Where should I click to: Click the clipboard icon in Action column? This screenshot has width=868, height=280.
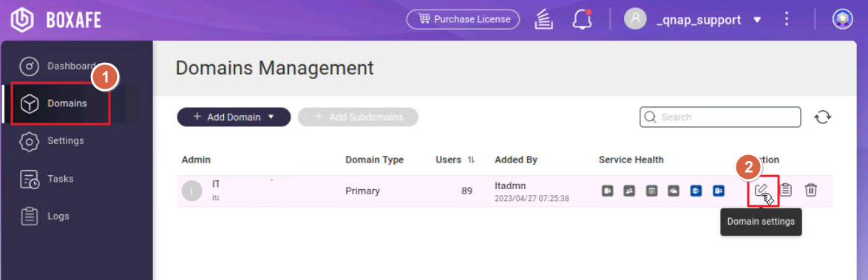click(785, 190)
